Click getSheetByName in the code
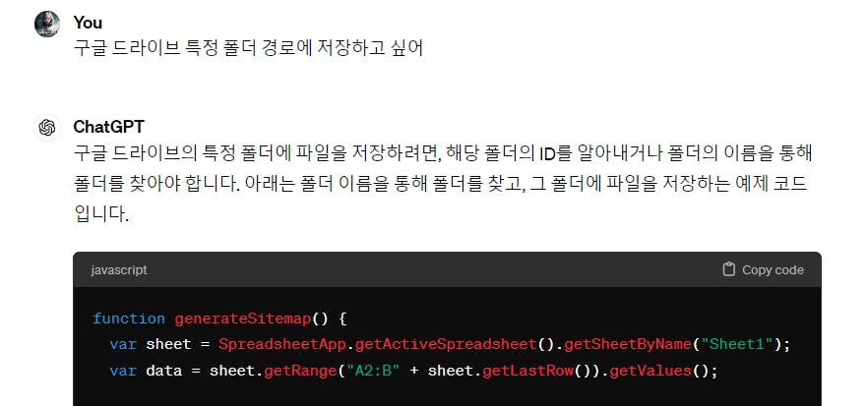The width and height of the screenshot is (868, 406). point(628,344)
